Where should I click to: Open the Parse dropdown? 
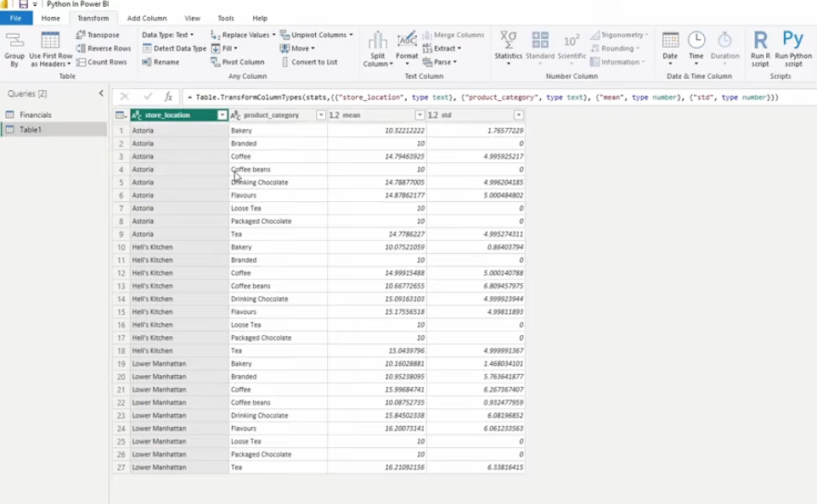click(439, 62)
